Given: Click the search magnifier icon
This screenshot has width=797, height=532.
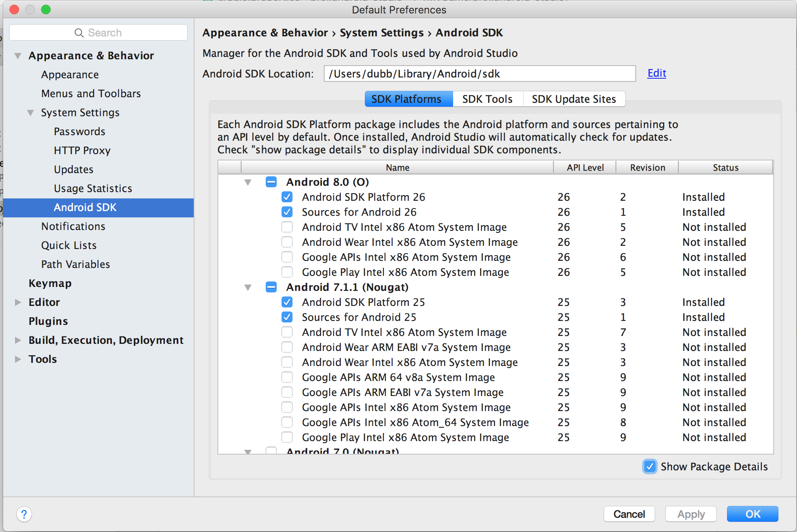Looking at the screenshot, I should (x=79, y=33).
